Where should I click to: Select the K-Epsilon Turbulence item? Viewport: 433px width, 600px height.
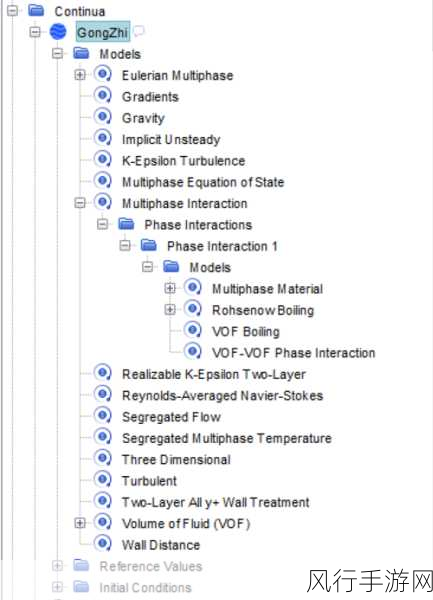coord(183,161)
